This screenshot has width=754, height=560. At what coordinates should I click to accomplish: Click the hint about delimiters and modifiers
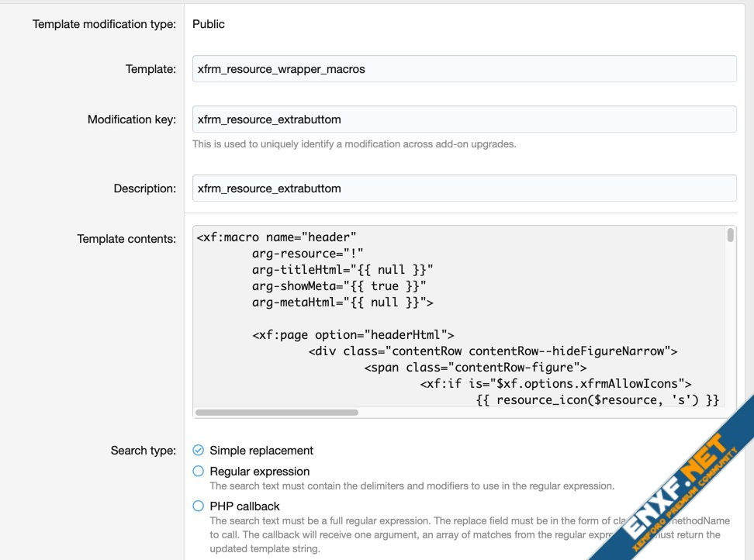[412, 486]
